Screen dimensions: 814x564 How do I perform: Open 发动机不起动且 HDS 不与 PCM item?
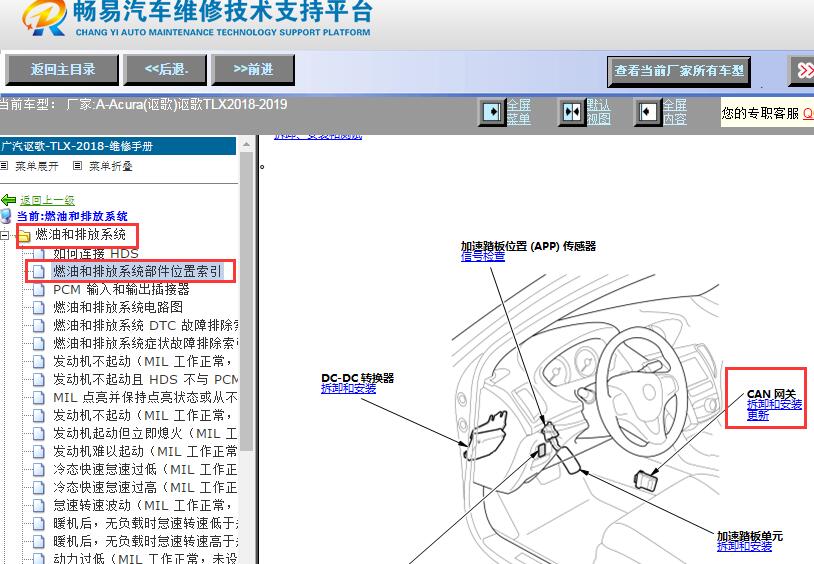point(146,380)
